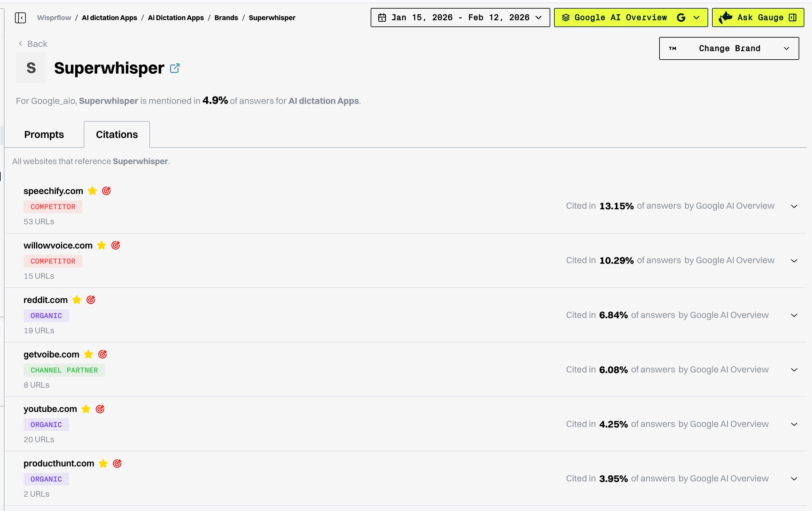The width and height of the screenshot is (812, 511).
Task: Click the calendar icon in date picker
Action: click(x=382, y=18)
